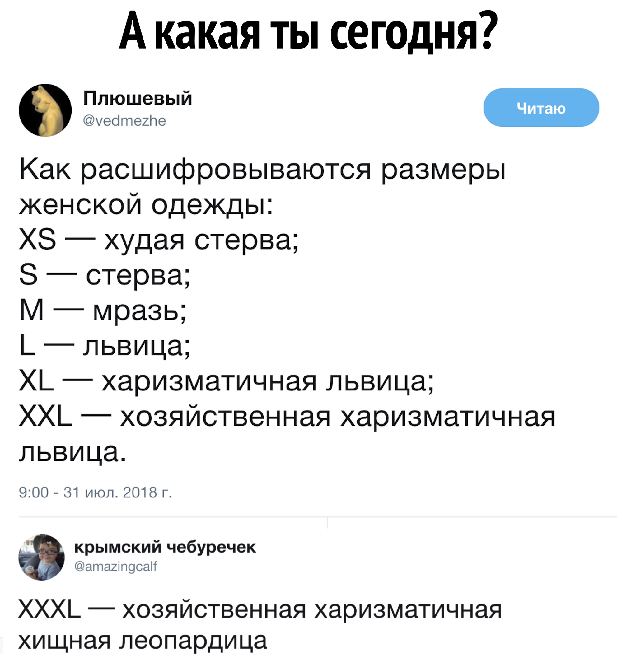Click the Плюшевый bear avatar
This screenshot has height=672, width=617.
45,110
